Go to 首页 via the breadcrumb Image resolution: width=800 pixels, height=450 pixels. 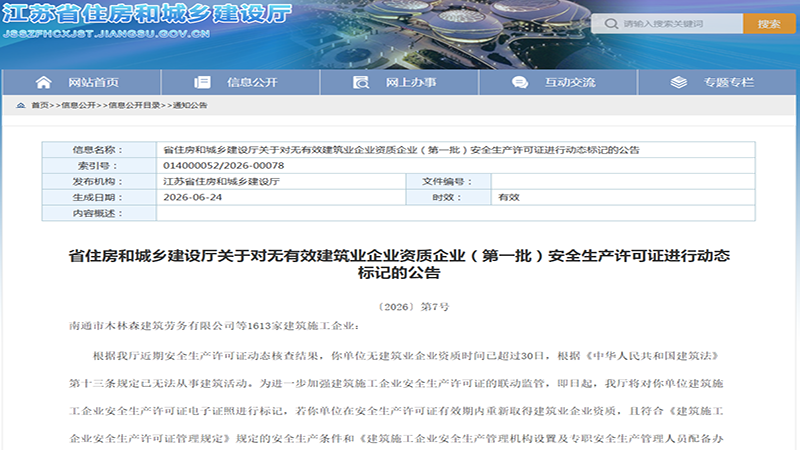(40, 105)
